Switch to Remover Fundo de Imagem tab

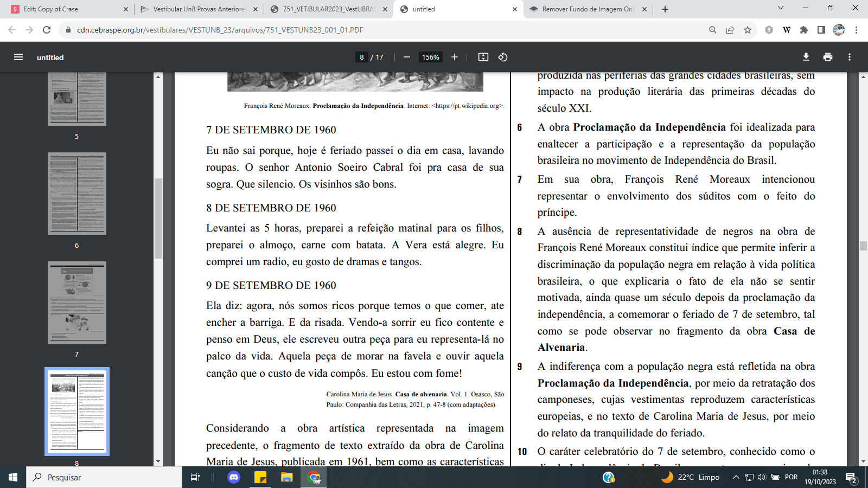(589, 9)
